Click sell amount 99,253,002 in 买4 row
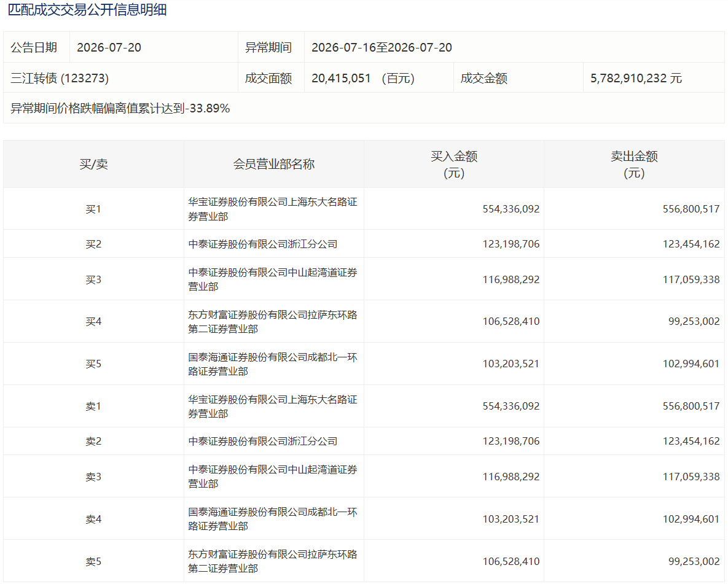728x584 pixels. (694, 321)
